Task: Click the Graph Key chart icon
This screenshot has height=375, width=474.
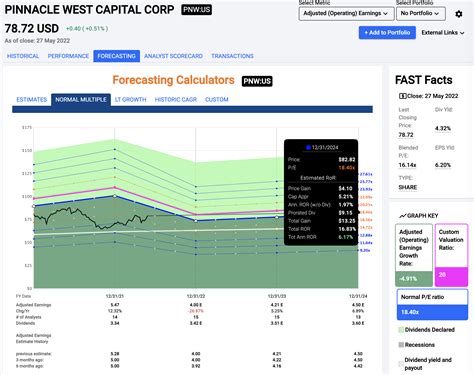Action: coord(402,216)
